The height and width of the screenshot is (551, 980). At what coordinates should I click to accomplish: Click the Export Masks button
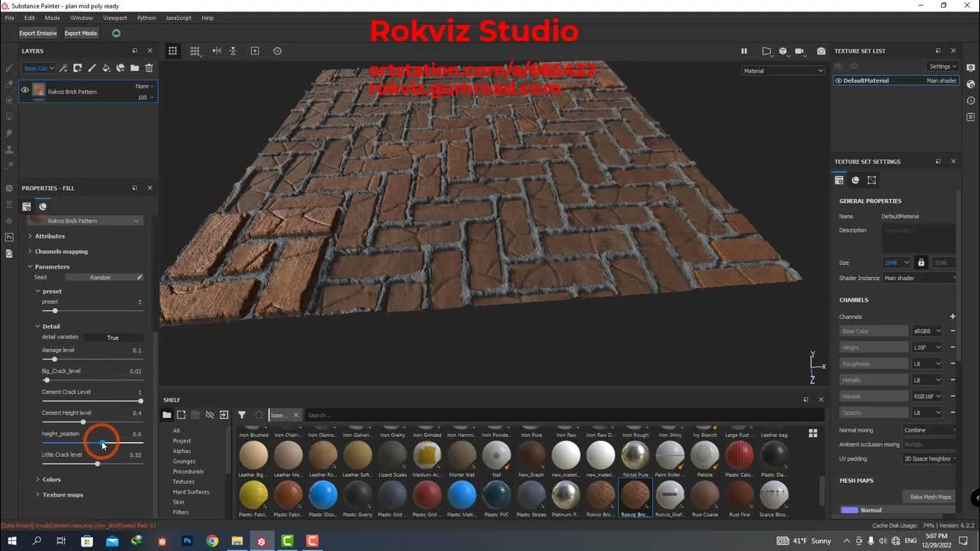coord(80,33)
